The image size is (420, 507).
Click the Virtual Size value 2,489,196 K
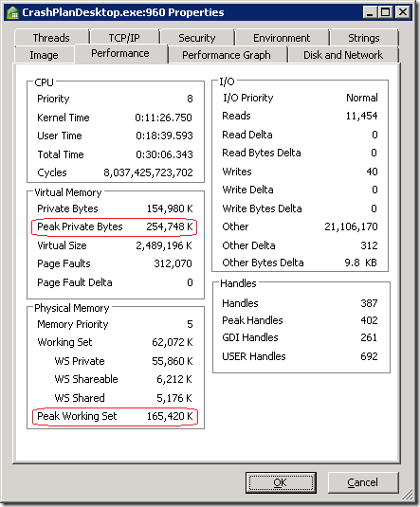click(x=164, y=245)
